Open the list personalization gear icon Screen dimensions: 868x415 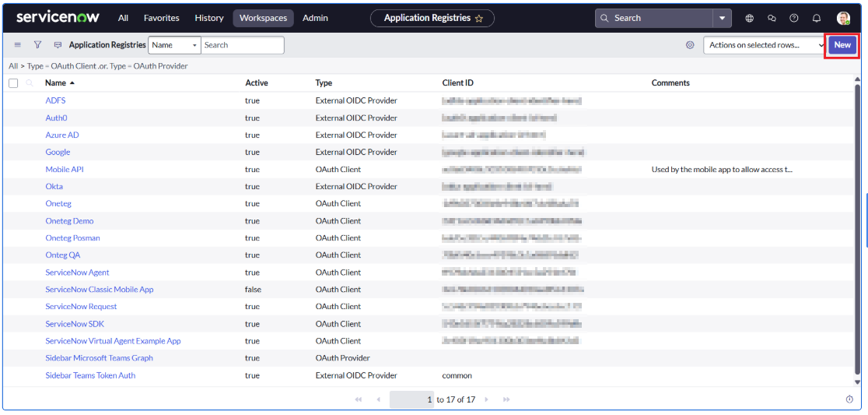tap(690, 45)
